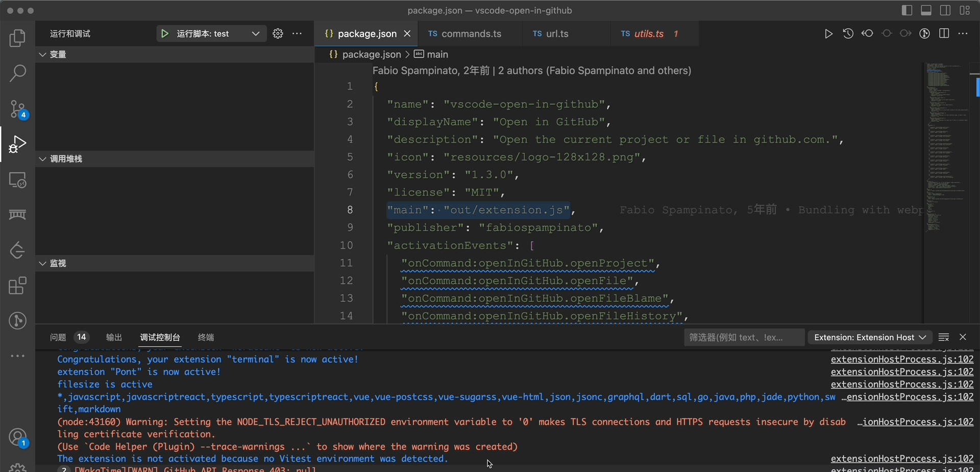Collapse the 调用堆栈 section
The image size is (980, 472).
pyautogui.click(x=175, y=159)
